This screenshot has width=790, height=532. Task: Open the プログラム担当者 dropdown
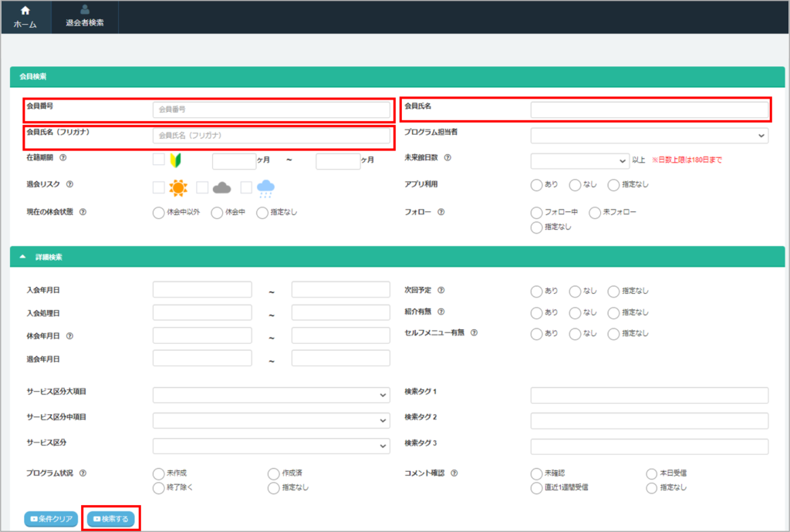tap(649, 136)
